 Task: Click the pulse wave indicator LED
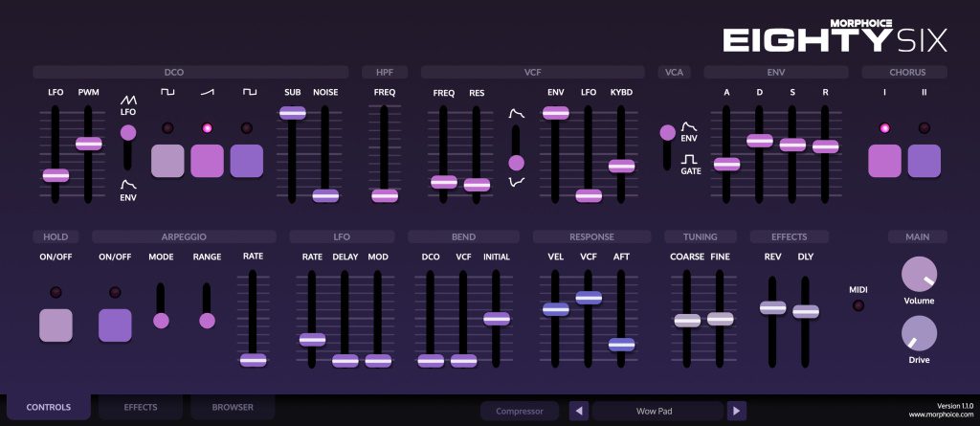167,128
